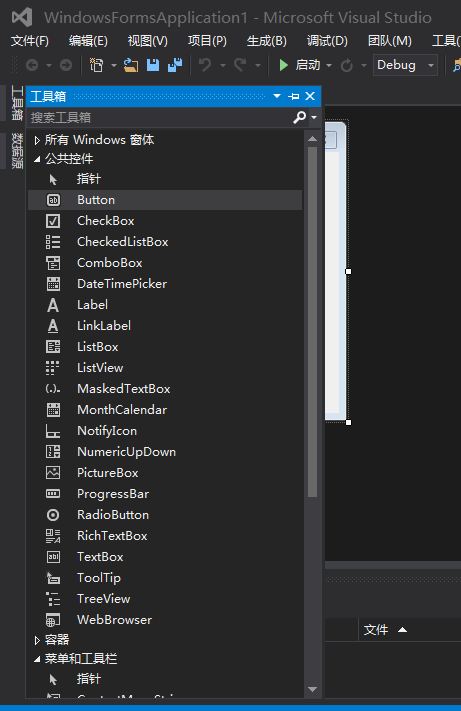
Task: Click the toolbox vertical scrollbar thumb
Action: click(x=312, y=322)
